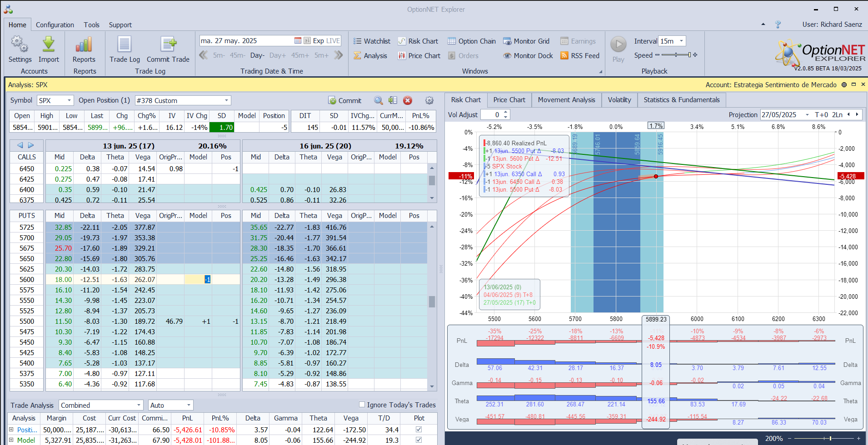Open the Auto dropdown
The width and height of the screenshot is (868, 445).
(x=189, y=405)
